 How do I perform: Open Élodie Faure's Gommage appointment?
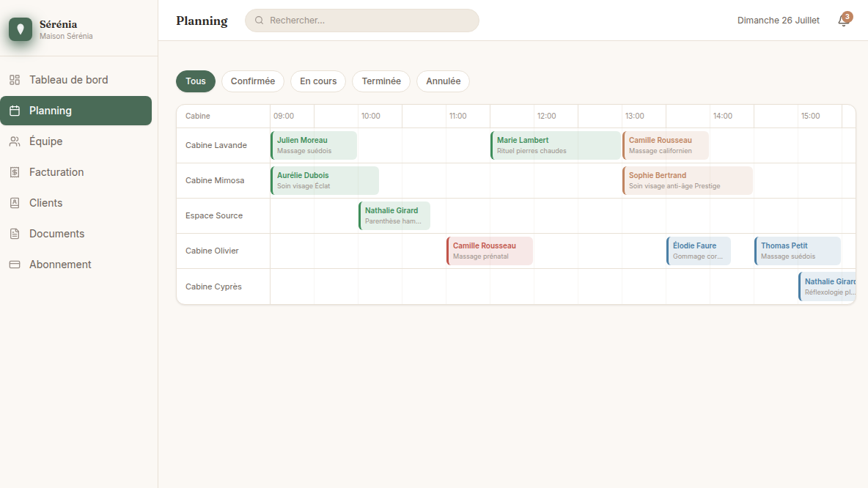tap(699, 251)
